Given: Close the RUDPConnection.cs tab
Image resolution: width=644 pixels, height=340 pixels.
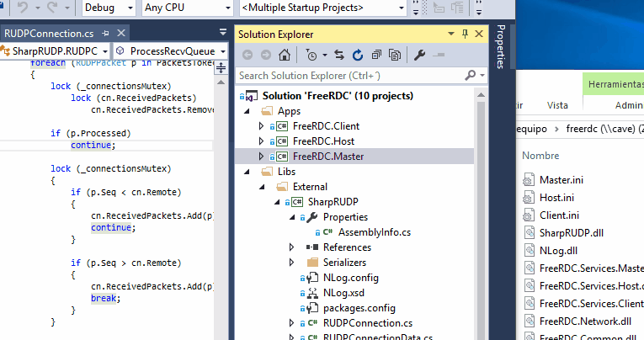Looking at the screenshot, I should pos(121,33).
